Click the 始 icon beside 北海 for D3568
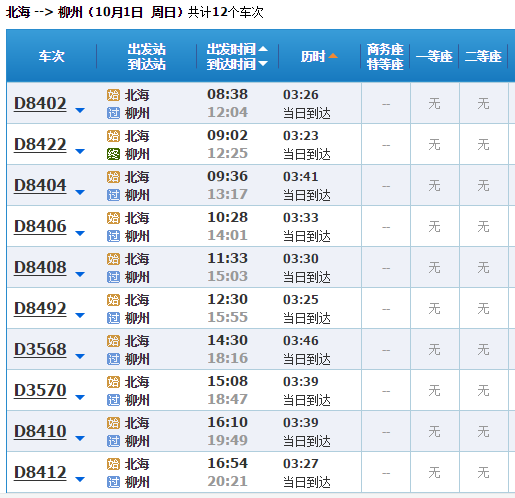The image size is (515, 498). pos(113,341)
